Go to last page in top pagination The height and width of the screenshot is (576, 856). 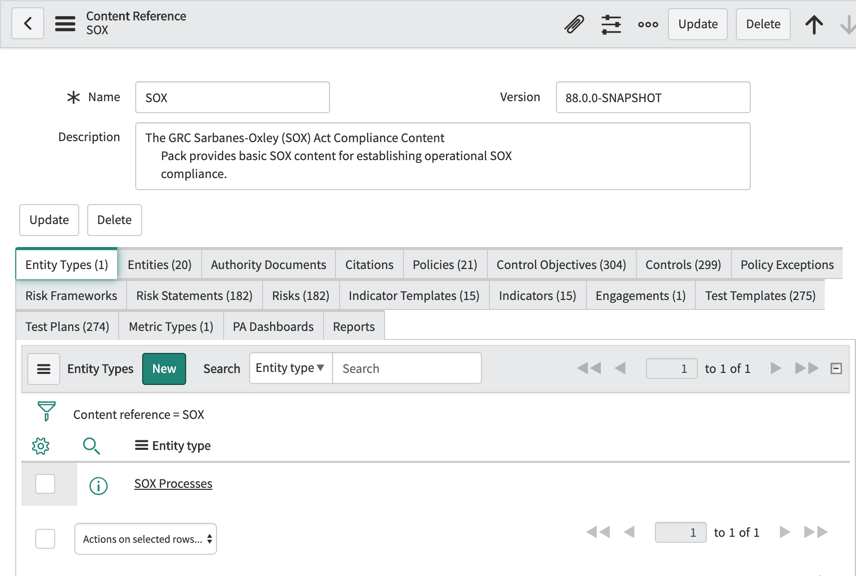pyautogui.click(x=807, y=368)
